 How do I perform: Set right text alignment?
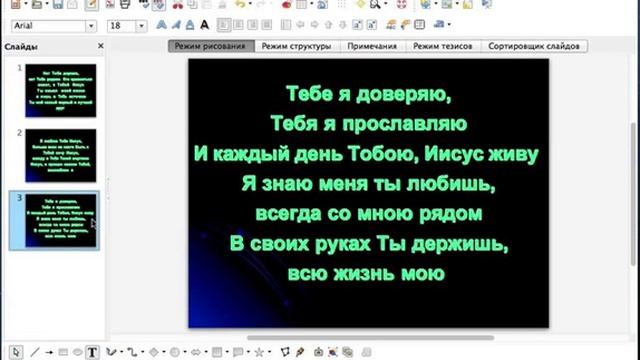click(252, 25)
